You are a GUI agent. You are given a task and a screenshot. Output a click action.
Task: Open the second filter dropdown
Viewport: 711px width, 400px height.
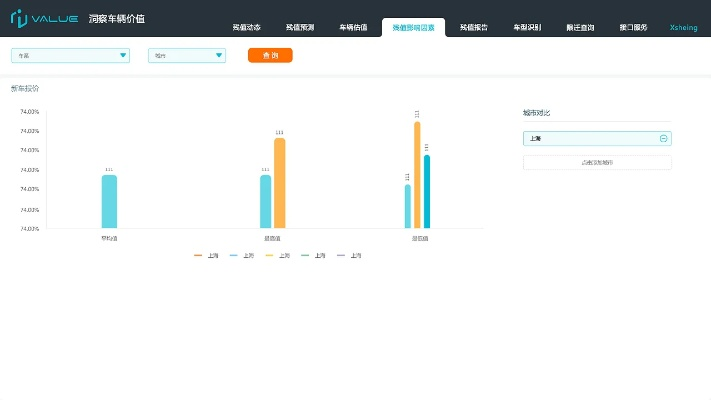[x=187, y=55]
